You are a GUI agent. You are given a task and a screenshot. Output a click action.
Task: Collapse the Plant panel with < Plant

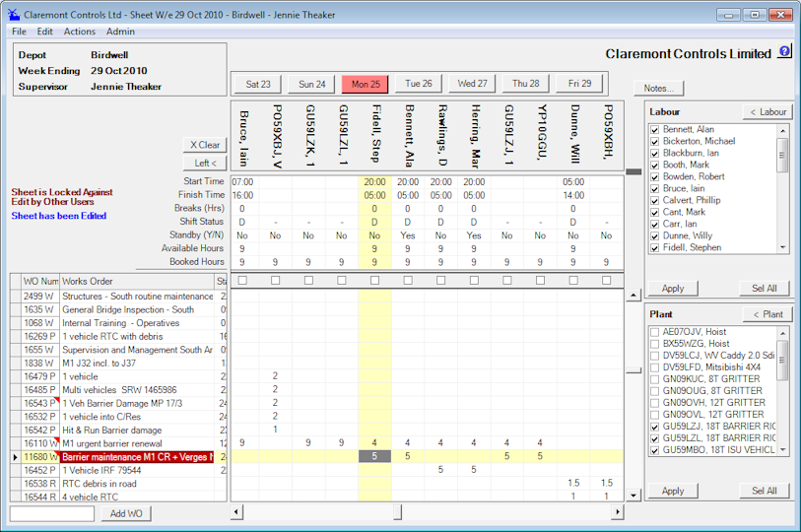(766, 314)
